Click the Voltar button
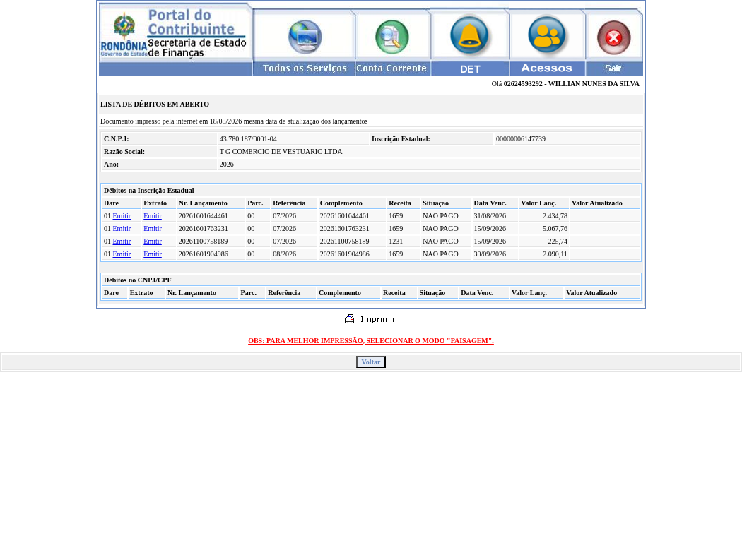 tap(371, 362)
